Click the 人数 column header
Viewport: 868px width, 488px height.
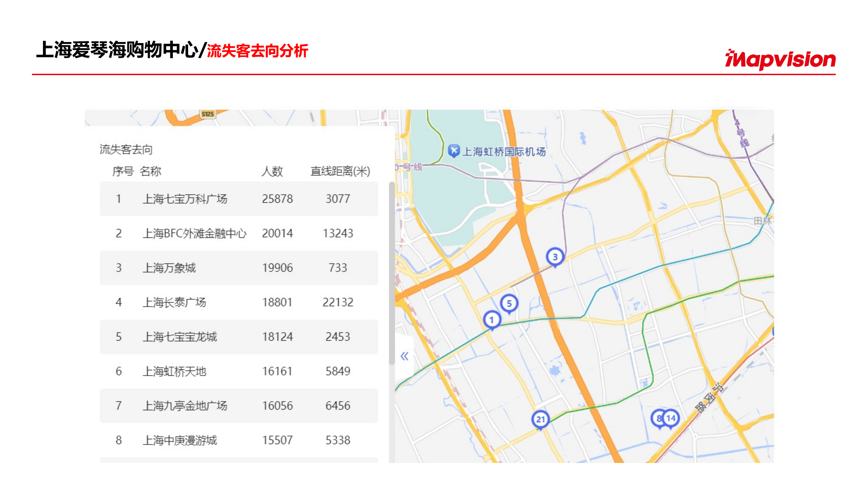coord(272,171)
